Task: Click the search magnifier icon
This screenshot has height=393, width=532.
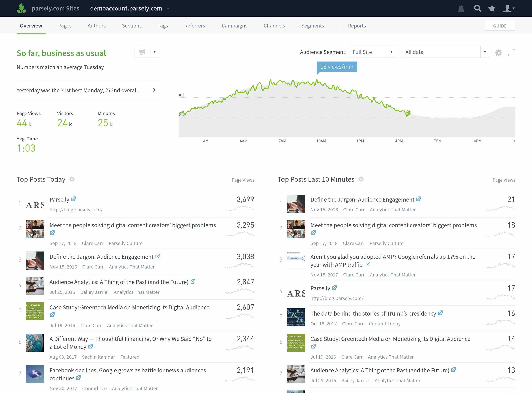Action: coord(477,9)
